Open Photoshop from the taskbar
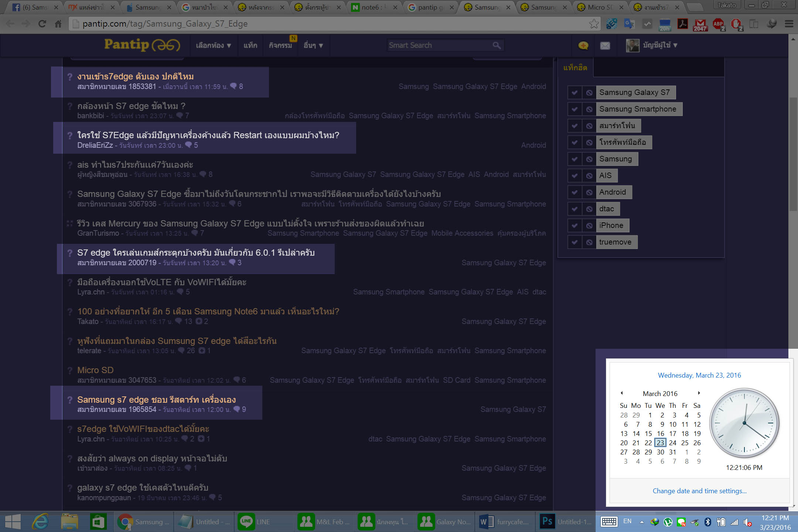Viewport: 798px width, 532px height. pyautogui.click(x=565, y=522)
